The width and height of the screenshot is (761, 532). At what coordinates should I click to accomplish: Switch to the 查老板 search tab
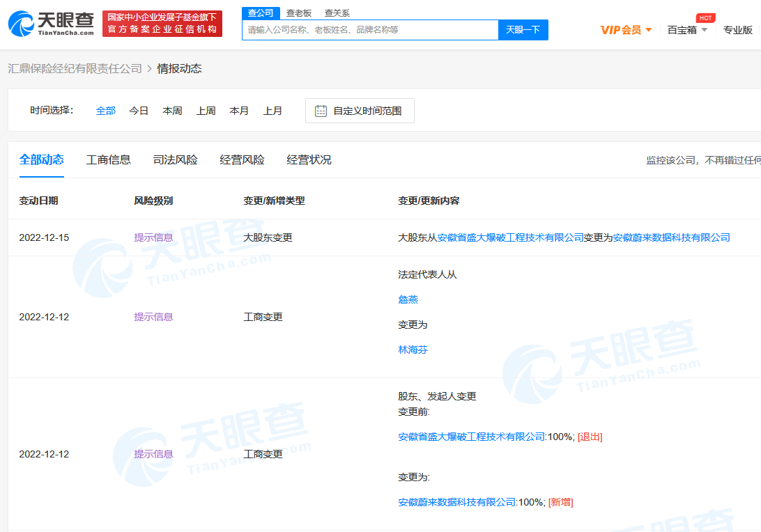(x=299, y=13)
